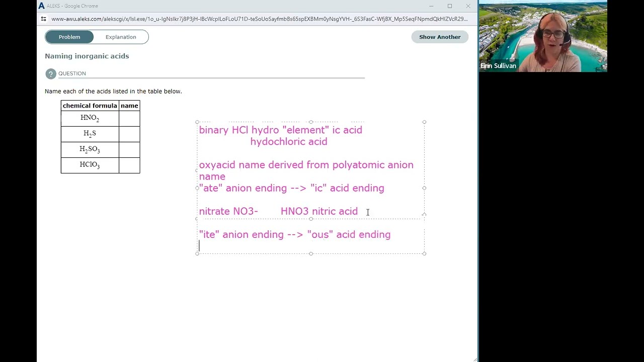Image resolution: width=644 pixels, height=362 pixels.
Task: Click the name cell for HClO3
Action: tap(129, 165)
